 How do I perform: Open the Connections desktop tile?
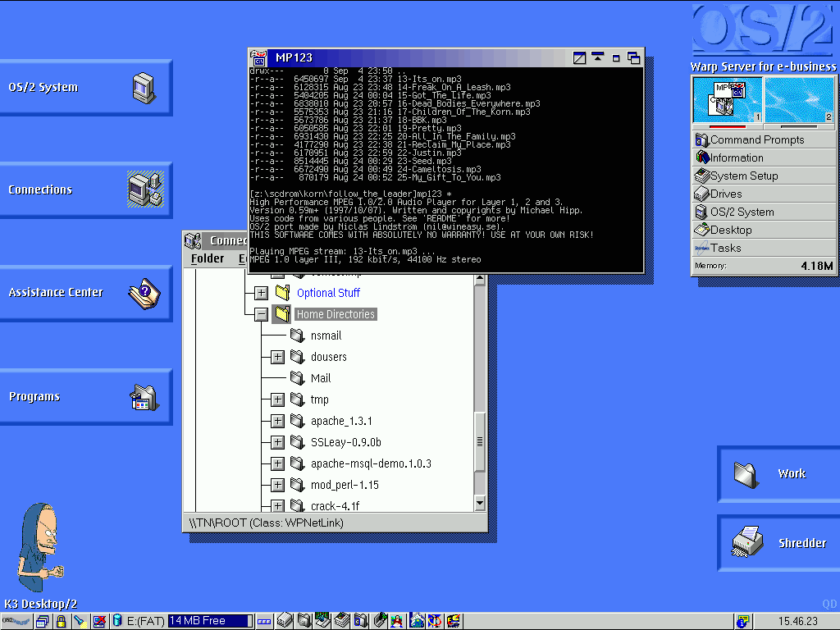(x=85, y=189)
